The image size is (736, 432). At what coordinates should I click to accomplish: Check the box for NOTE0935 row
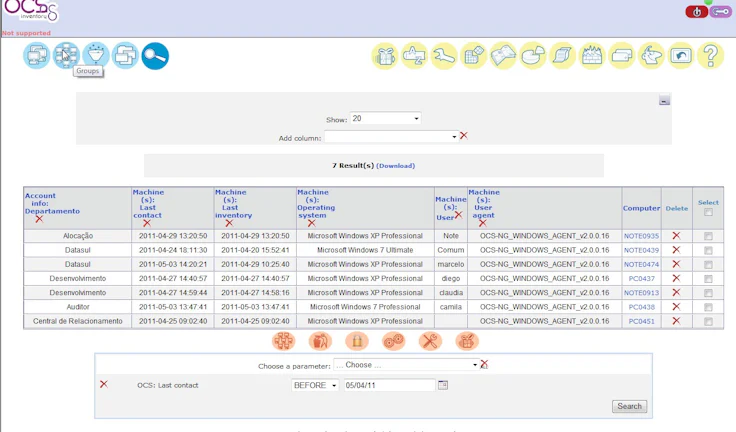pyautogui.click(x=708, y=236)
